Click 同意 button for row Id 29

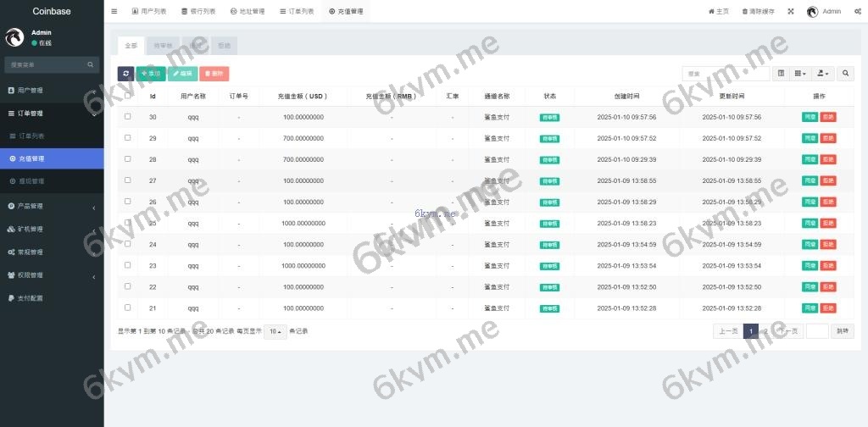pos(810,138)
